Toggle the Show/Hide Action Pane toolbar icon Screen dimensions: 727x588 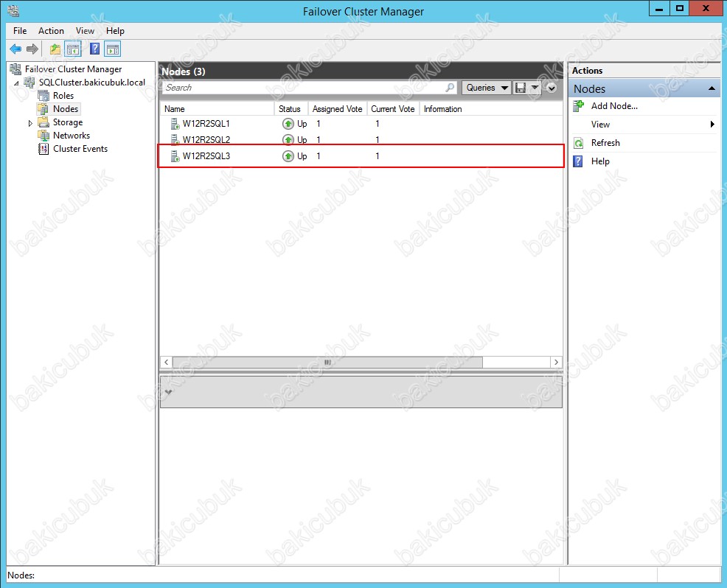coord(113,49)
